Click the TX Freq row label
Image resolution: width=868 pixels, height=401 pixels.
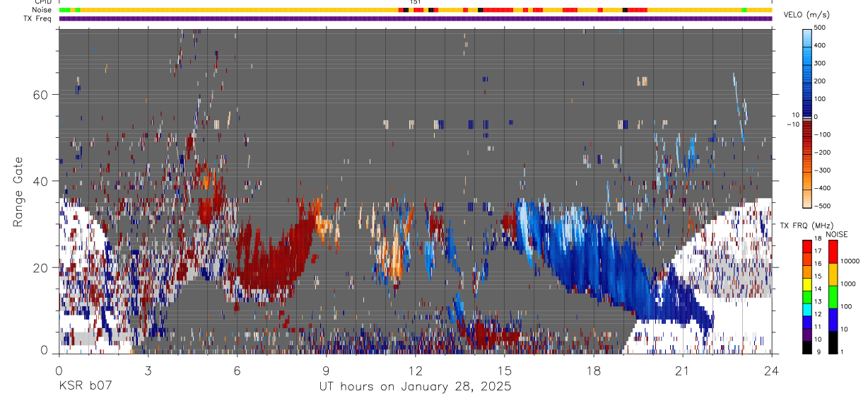37,18
